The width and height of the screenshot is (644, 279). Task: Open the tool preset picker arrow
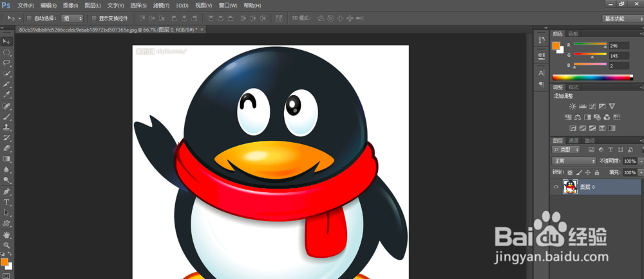[x=20, y=19]
